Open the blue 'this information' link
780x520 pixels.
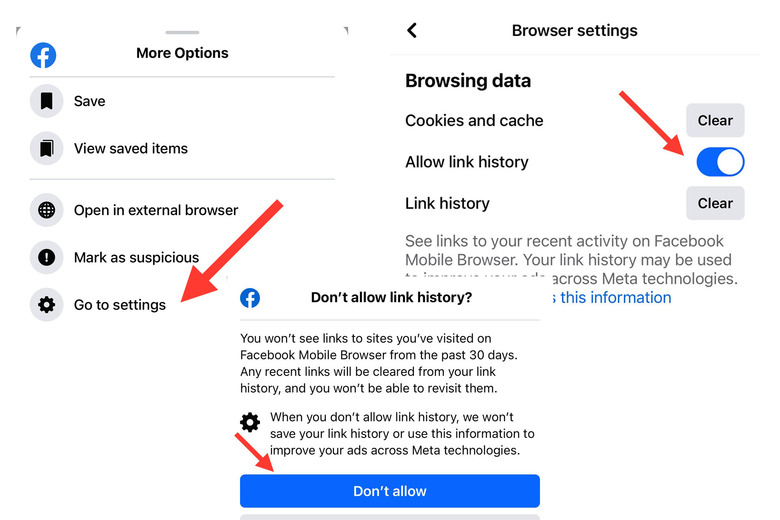(x=615, y=298)
